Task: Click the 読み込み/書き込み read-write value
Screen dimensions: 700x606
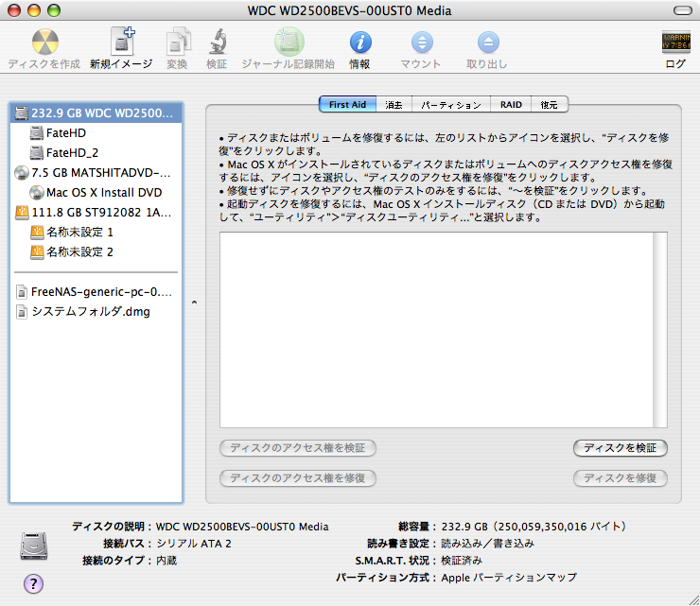Action: point(487,544)
